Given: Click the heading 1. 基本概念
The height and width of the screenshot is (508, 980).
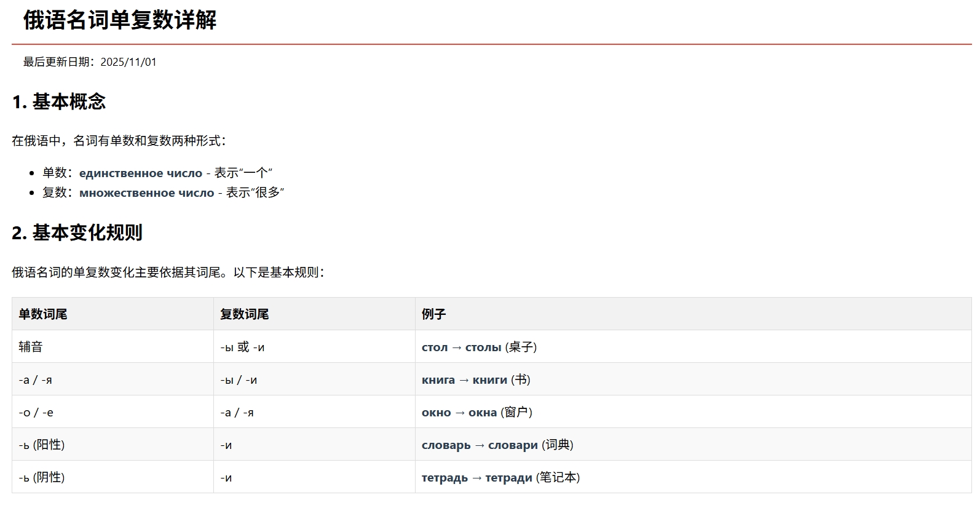Looking at the screenshot, I should (x=59, y=101).
